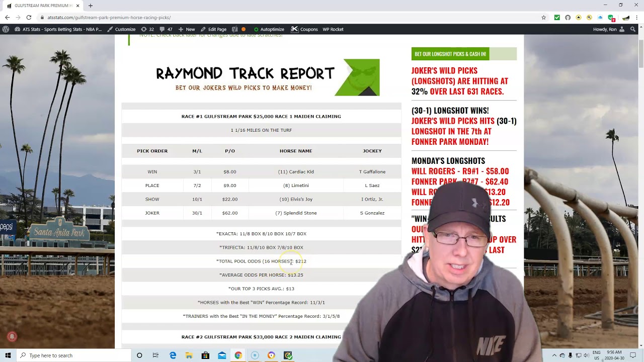The image size is (644, 362).
Task: Reload the current page
Action: (x=29, y=17)
